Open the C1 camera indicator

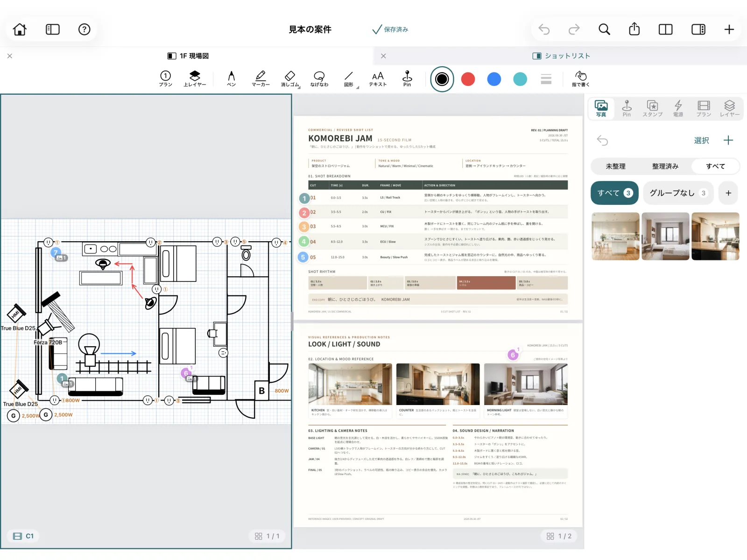(23, 536)
